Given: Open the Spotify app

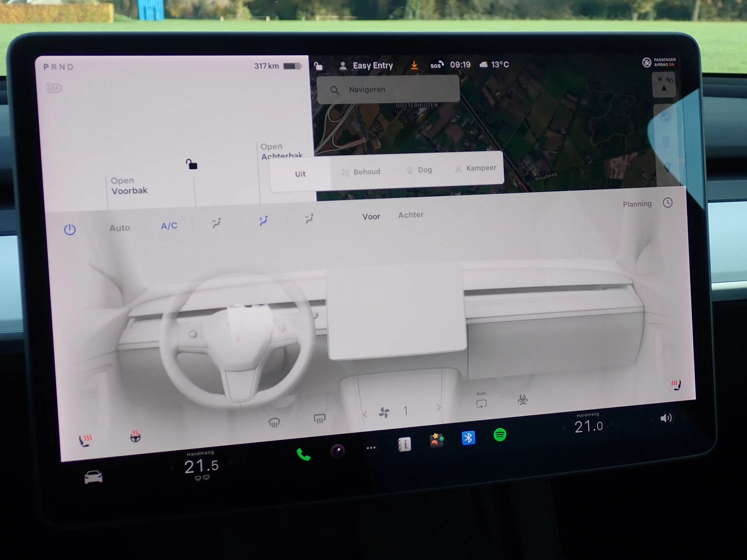Looking at the screenshot, I should tap(500, 434).
